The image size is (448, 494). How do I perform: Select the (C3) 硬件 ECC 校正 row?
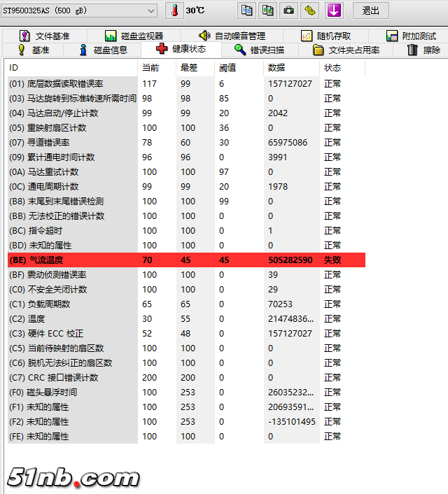(186, 334)
